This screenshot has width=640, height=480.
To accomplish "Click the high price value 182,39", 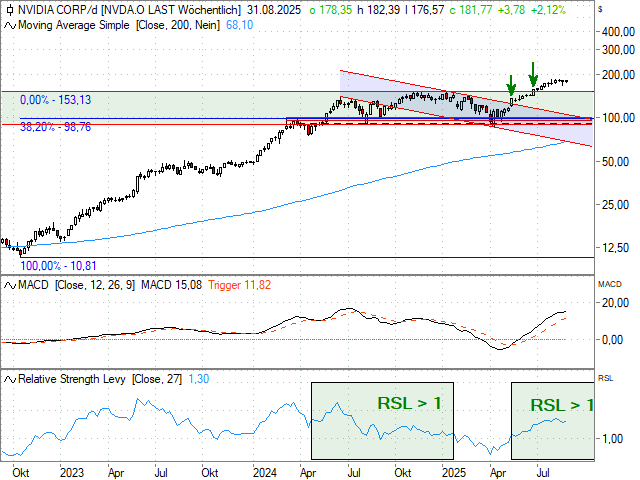I will pyautogui.click(x=384, y=10).
